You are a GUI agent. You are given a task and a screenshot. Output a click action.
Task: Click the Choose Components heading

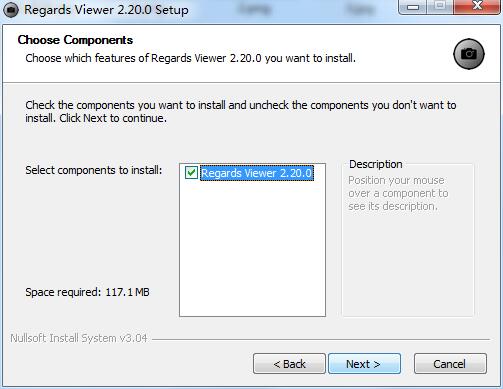point(75,40)
